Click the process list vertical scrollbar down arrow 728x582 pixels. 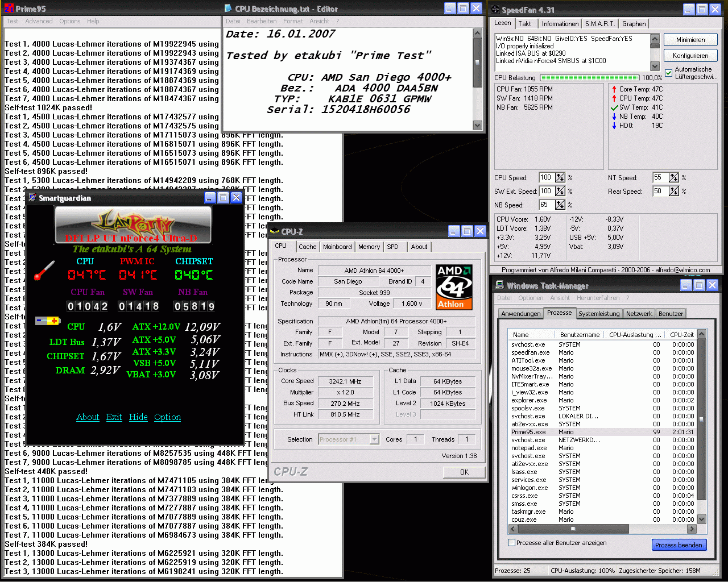(x=701, y=519)
